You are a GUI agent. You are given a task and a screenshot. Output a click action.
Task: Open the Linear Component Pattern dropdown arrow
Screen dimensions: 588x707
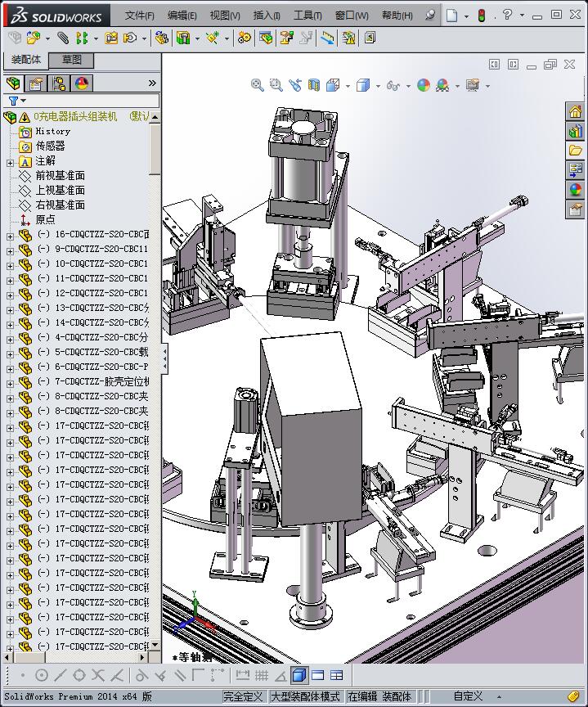(x=96, y=38)
